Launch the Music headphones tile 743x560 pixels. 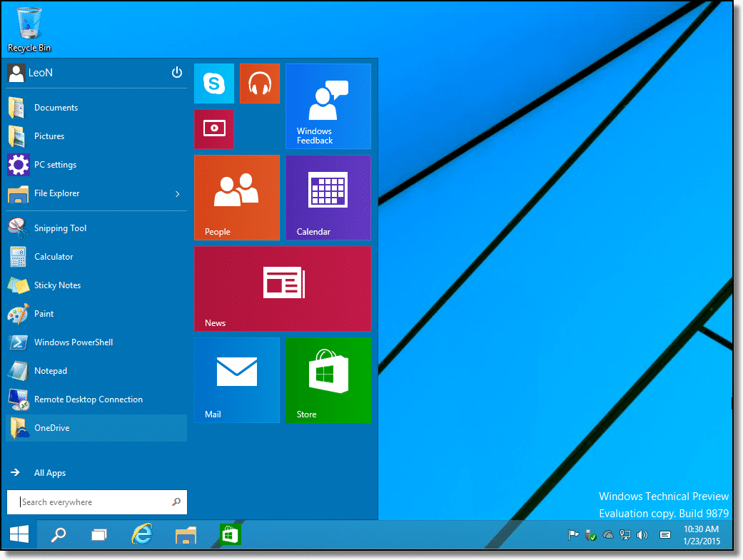click(x=259, y=83)
